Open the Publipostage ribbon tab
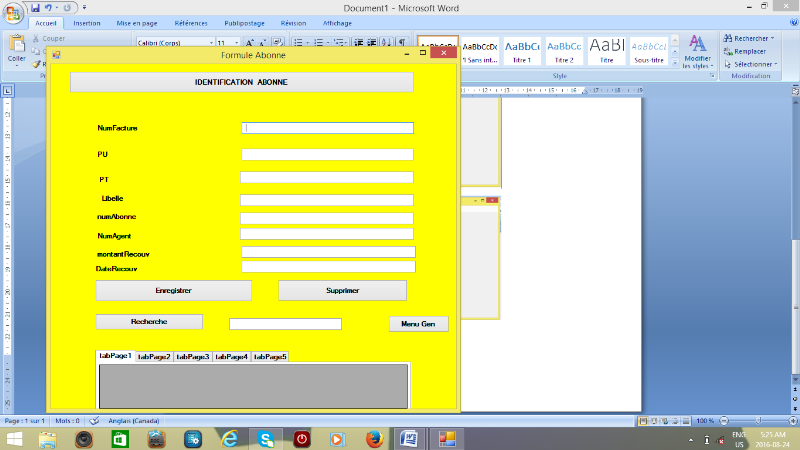 pos(244,23)
